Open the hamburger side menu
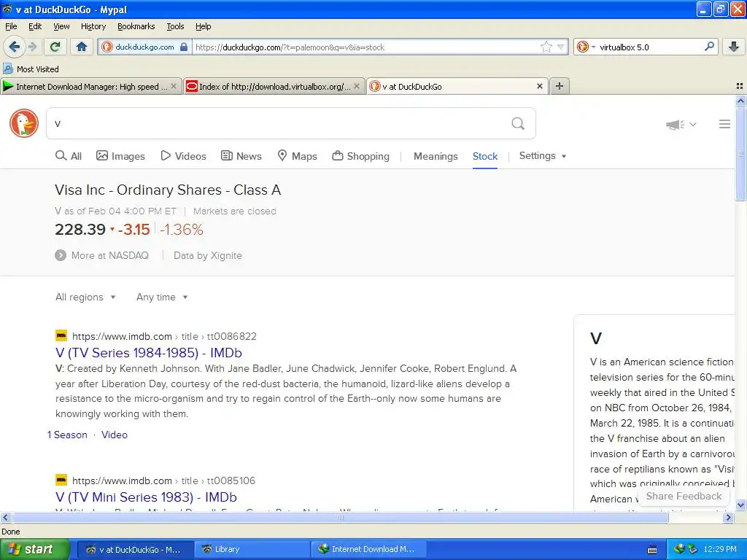This screenshot has width=747, height=560. [x=724, y=124]
